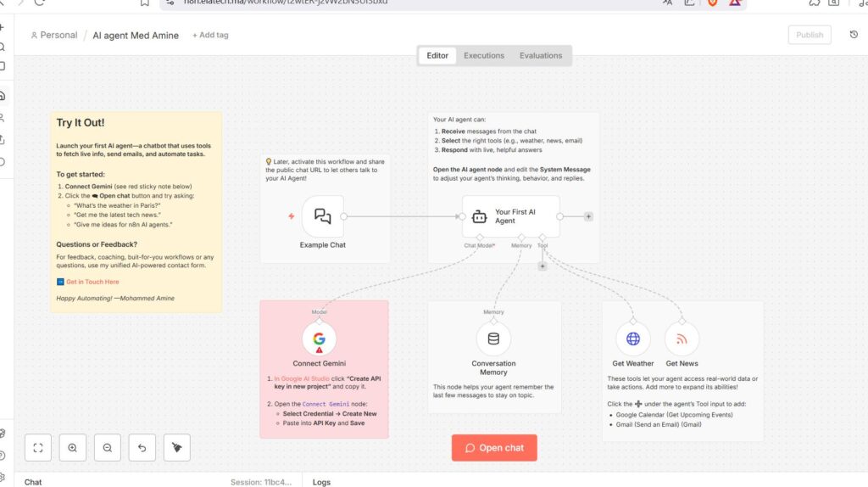Click the Brave Shields lion icon
The height and width of the screenshot is (487, 868).
(x=712, y=3)
